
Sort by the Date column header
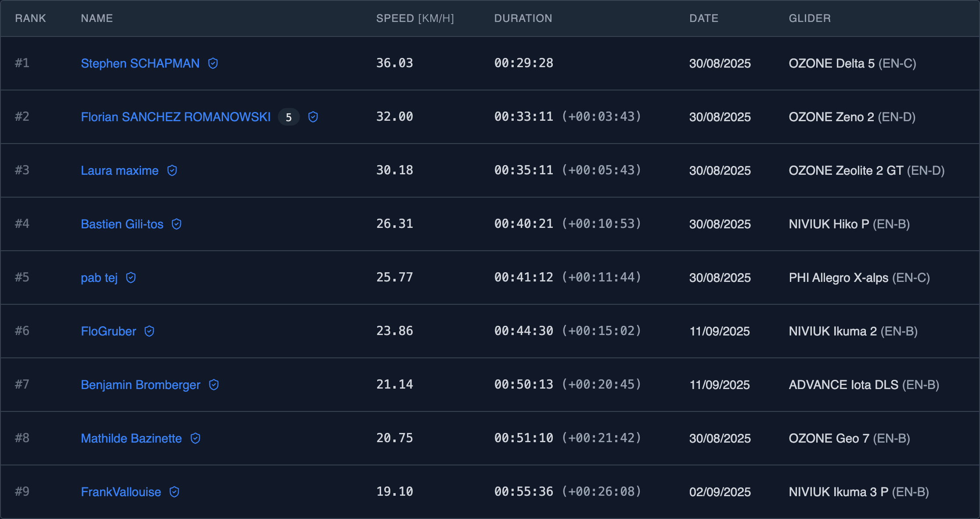tap(703, 18)
